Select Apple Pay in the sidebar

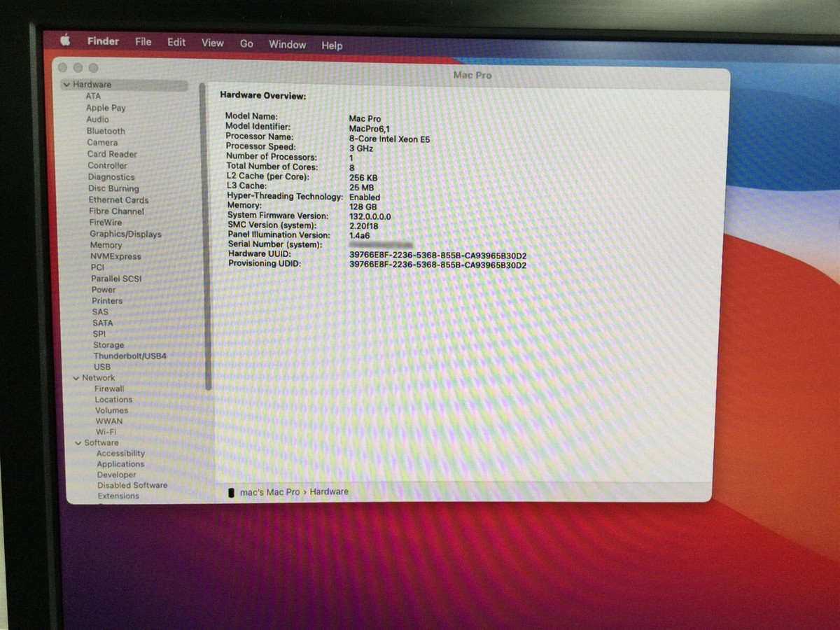point(106,108)
